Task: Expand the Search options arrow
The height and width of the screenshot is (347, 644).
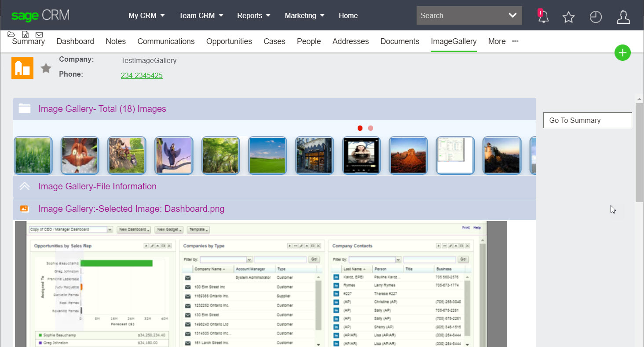Action: 512,15
